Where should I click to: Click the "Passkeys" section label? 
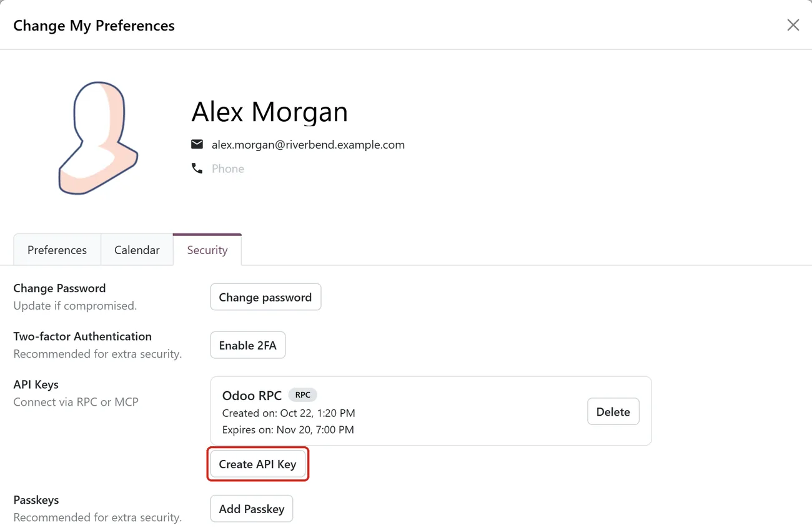coord(36,500)
